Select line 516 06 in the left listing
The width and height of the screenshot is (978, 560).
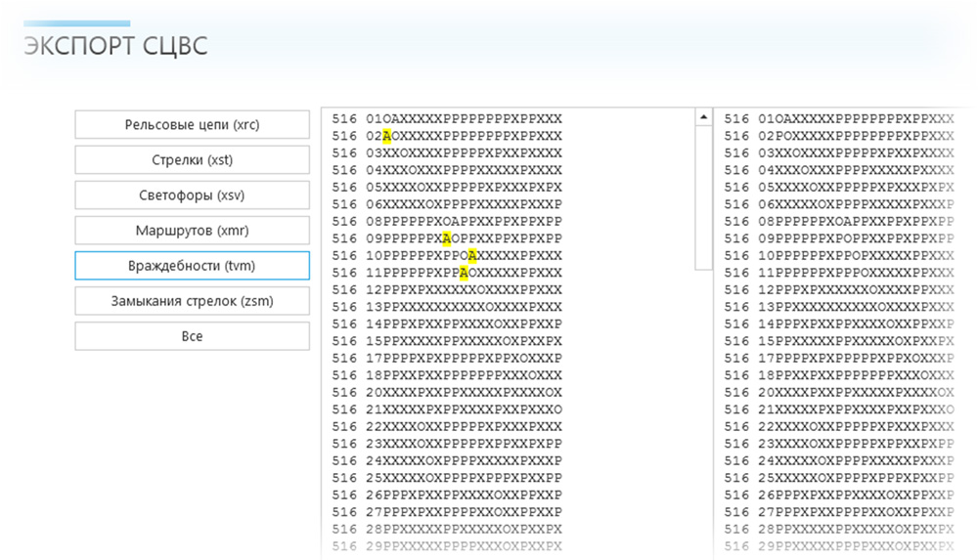coord(447,204)
